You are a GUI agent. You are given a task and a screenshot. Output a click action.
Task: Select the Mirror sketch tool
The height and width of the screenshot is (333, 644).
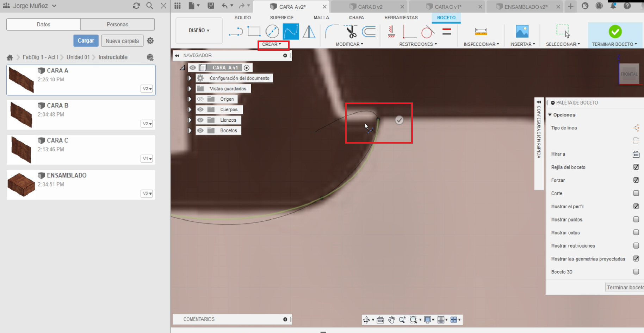point(309,32)
